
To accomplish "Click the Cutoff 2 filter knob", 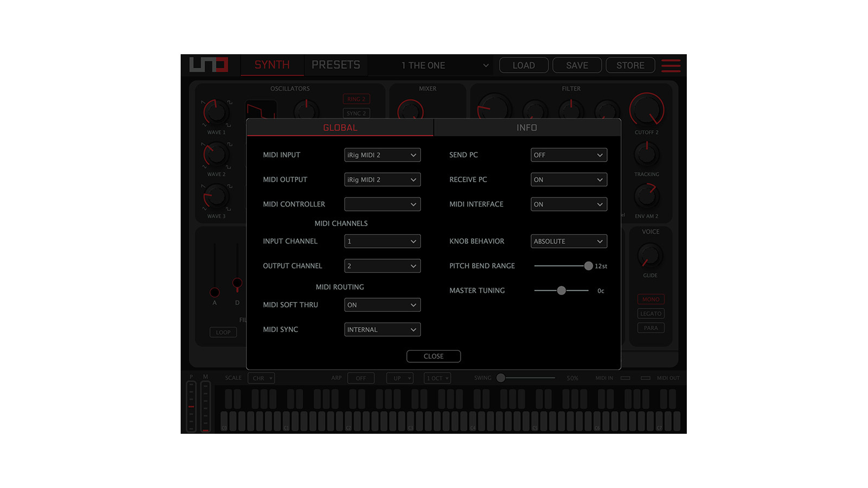I will click(647, 109).
